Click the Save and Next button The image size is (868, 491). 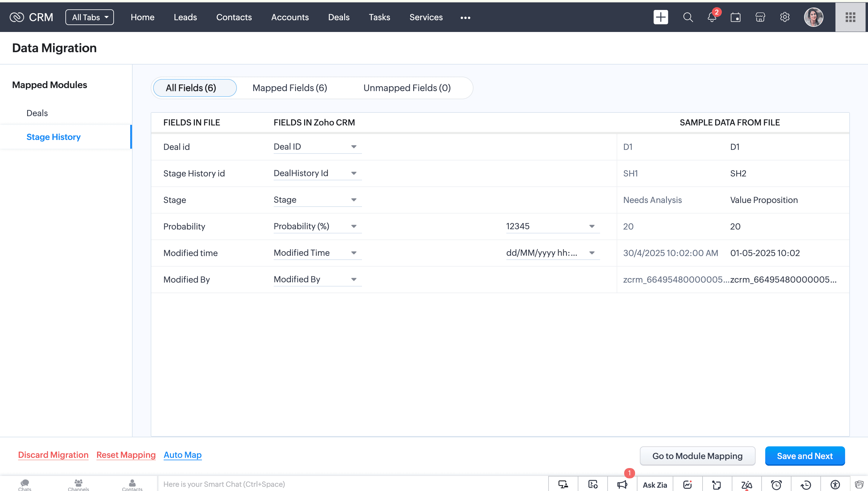[804, 456]
